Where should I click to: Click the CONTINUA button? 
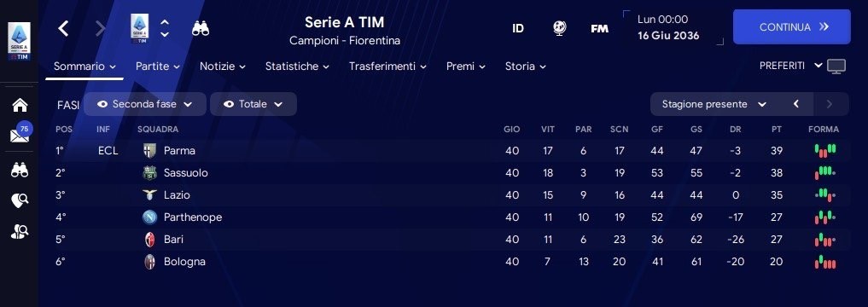[x=791, y=26]
